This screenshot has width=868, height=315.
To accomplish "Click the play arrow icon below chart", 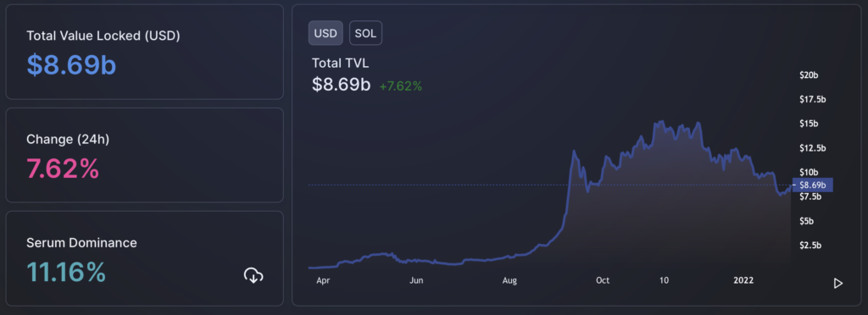I will (838, 284).
